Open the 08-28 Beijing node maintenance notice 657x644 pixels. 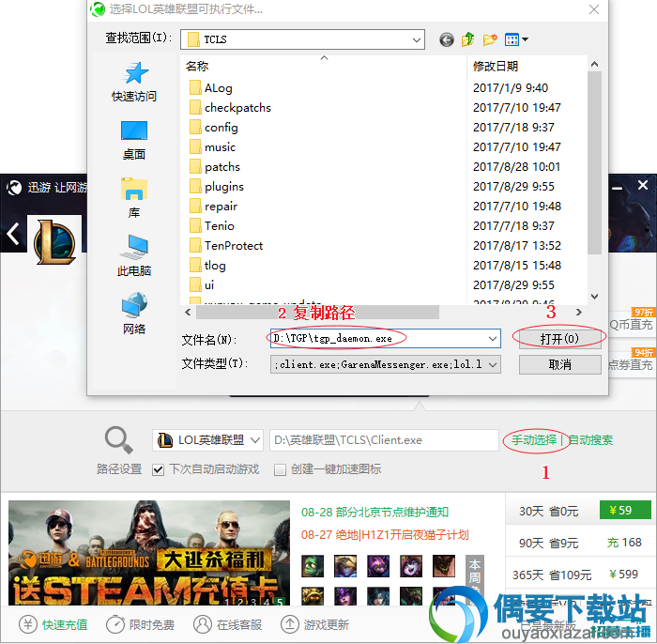pyautogui.click(x=374, y=512)
